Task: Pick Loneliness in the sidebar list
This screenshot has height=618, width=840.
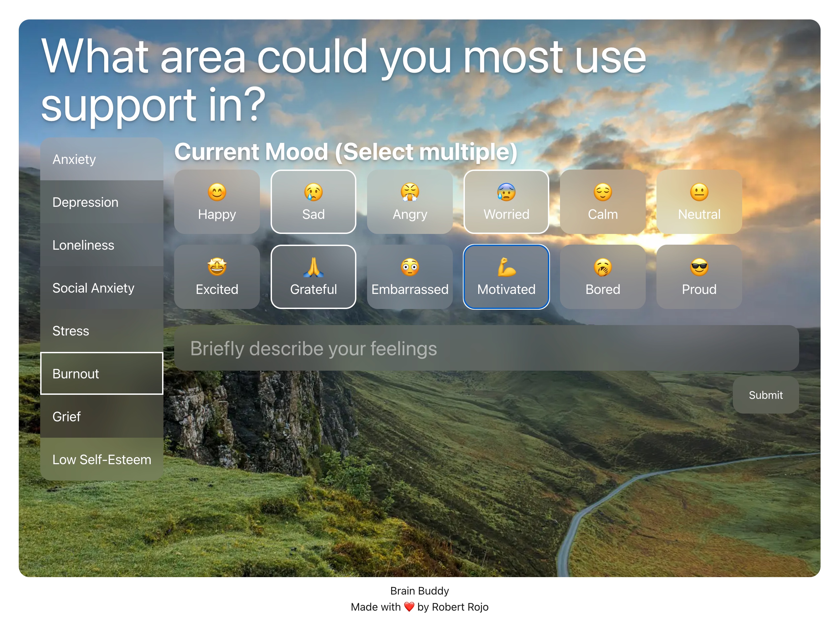Action: 102,245
